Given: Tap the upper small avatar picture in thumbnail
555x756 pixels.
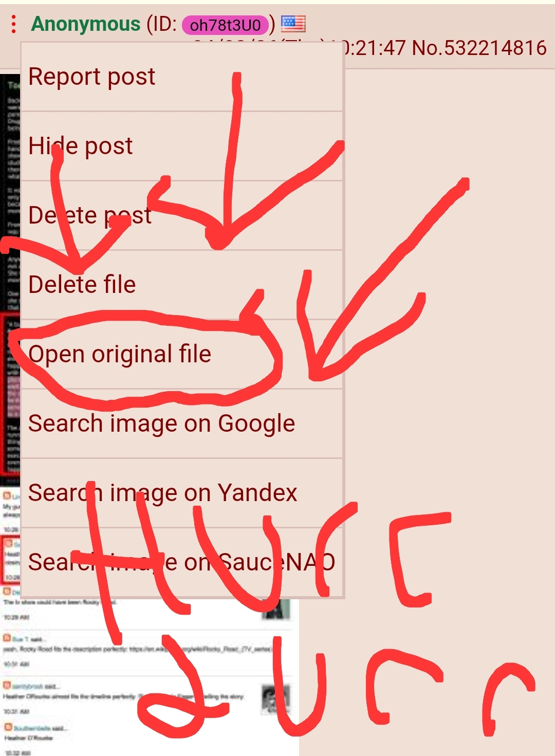Looking at the screenshot, I should click(x=276, y=610).
